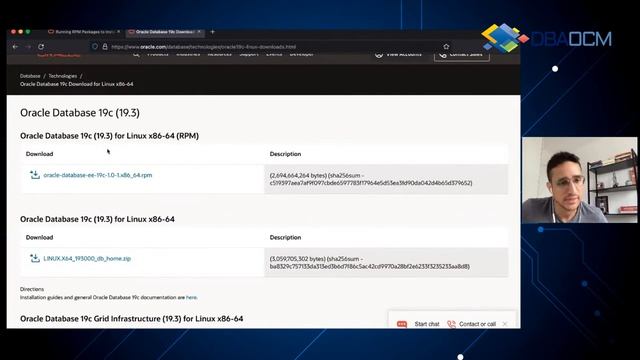
Task: Select the Oracle Database Download tab
Action: [x=164, y=32]
